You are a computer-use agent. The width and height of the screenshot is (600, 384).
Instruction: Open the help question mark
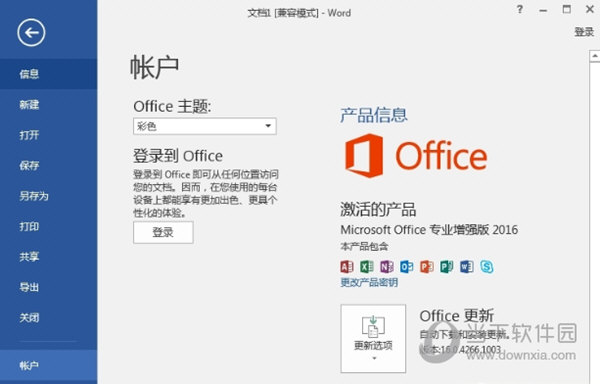[x=519, y=10]
